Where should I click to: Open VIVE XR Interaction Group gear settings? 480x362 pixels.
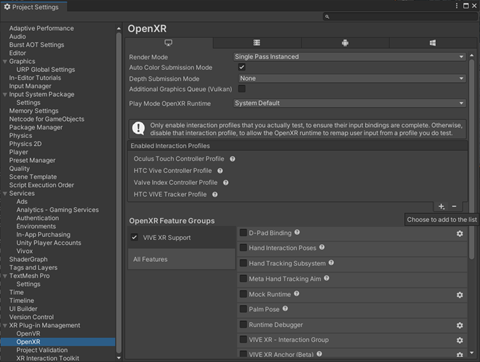pos(460,340)
